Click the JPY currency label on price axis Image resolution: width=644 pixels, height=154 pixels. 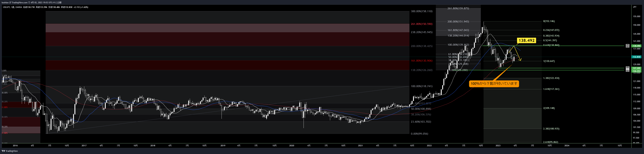[635, 7]
